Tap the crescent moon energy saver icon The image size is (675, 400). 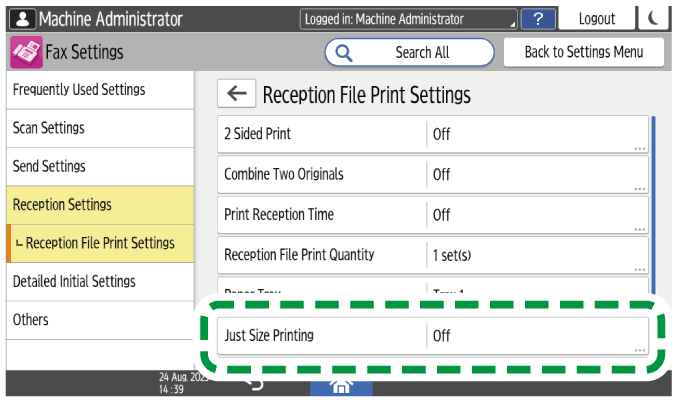pyautogui.click(x=653, y=19)
